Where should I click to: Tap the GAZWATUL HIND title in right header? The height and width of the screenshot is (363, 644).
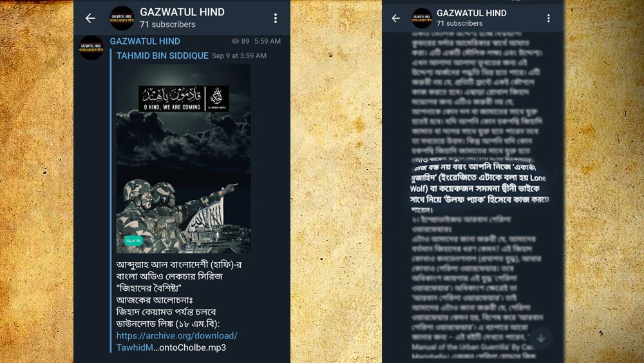471,13
